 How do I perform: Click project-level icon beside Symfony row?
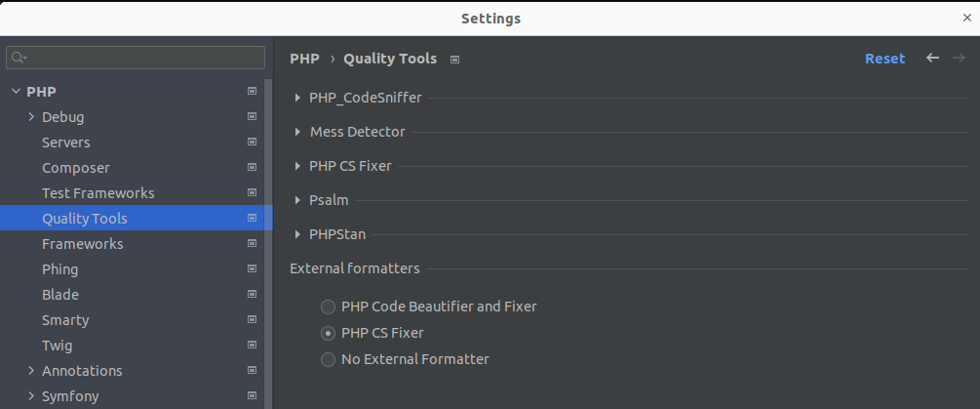point(252,395)
